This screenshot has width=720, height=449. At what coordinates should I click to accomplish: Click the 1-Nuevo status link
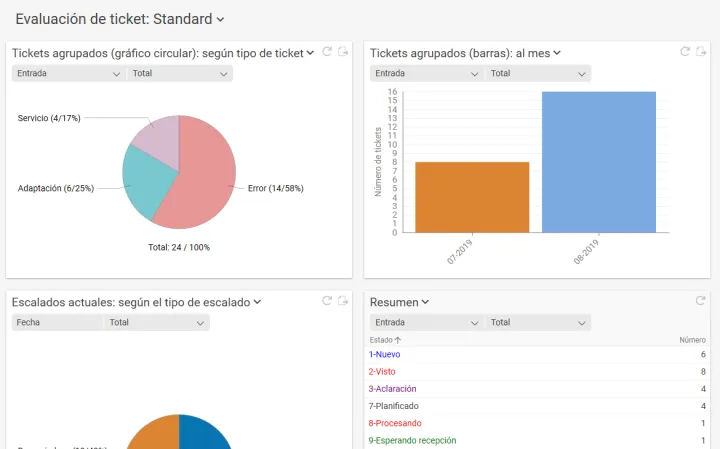click(385, 355)
